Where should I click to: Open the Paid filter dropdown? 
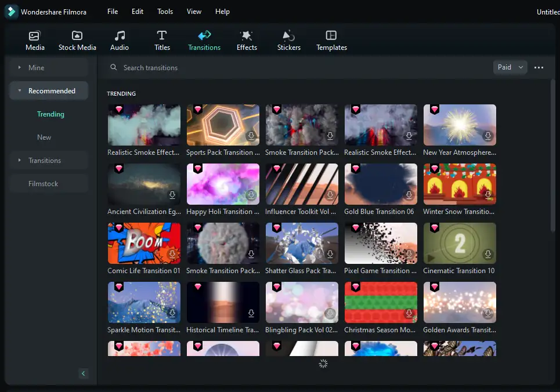coord(510,67)
